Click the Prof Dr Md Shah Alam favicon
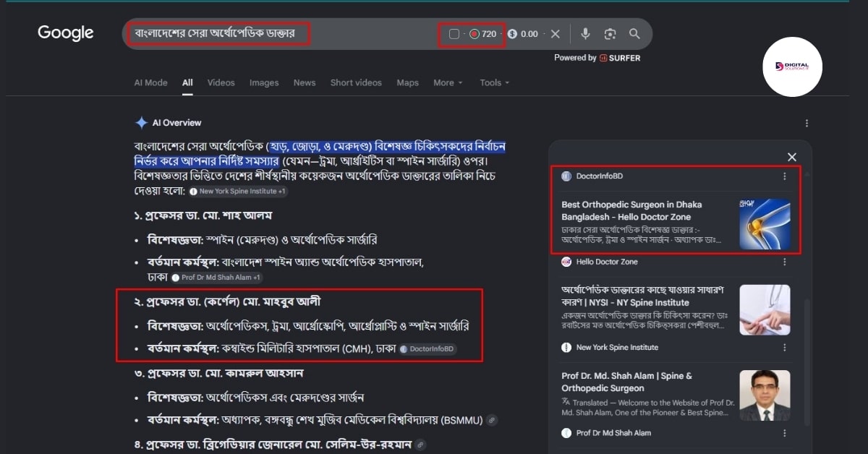 tap(566, 433)
